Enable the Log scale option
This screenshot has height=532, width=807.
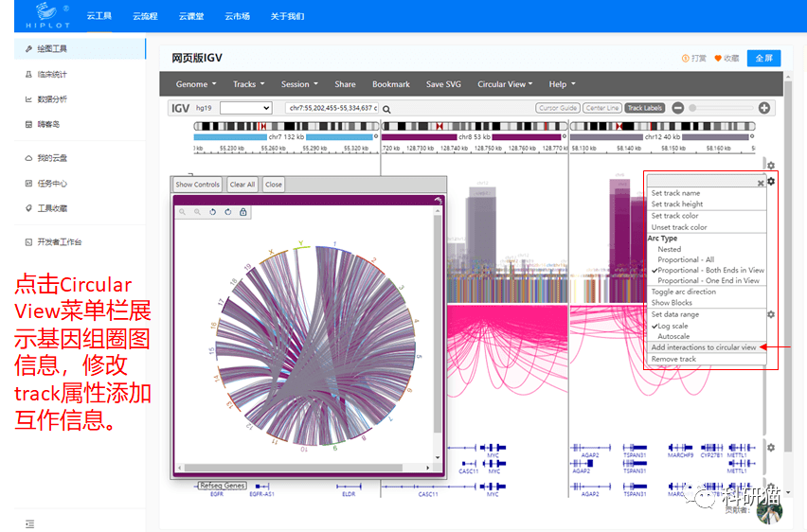[673, 326]
